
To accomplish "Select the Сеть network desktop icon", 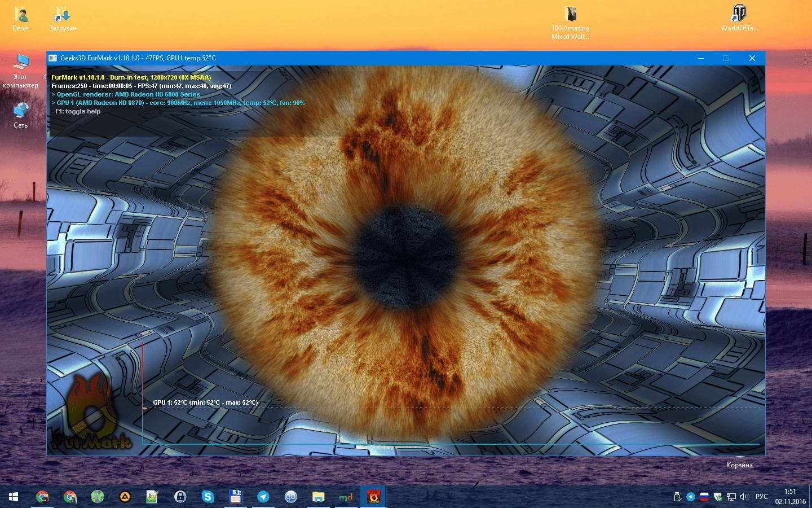I will click(21, 115).
